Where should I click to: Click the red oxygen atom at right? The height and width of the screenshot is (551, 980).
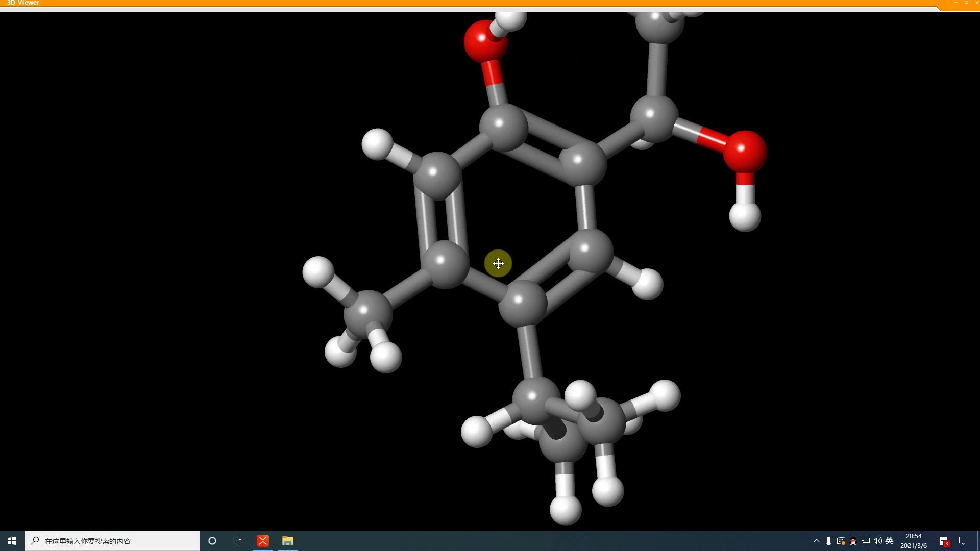pyautogui.click(x=745, y=152)
